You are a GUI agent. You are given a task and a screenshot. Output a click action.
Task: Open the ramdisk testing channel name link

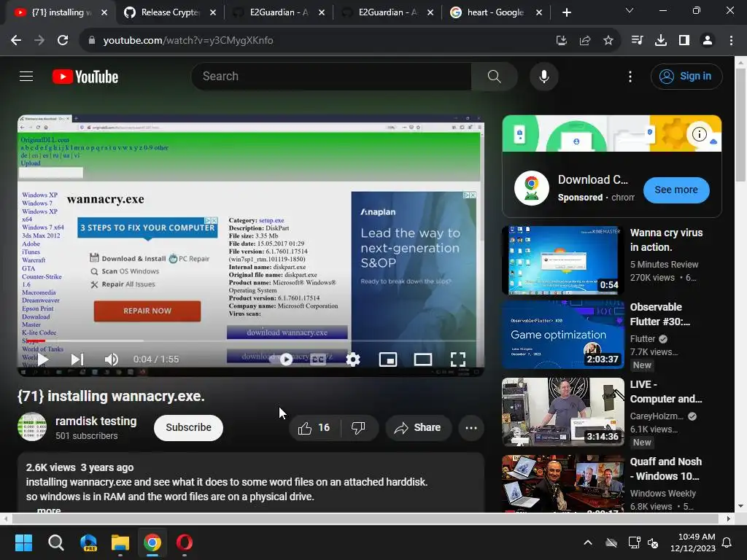click(x=96, y=421)
